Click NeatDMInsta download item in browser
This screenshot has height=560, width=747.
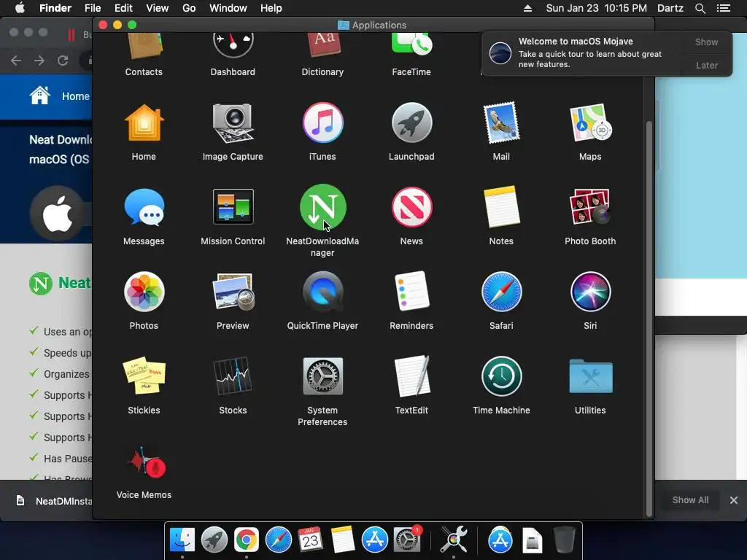pos(53,501)
